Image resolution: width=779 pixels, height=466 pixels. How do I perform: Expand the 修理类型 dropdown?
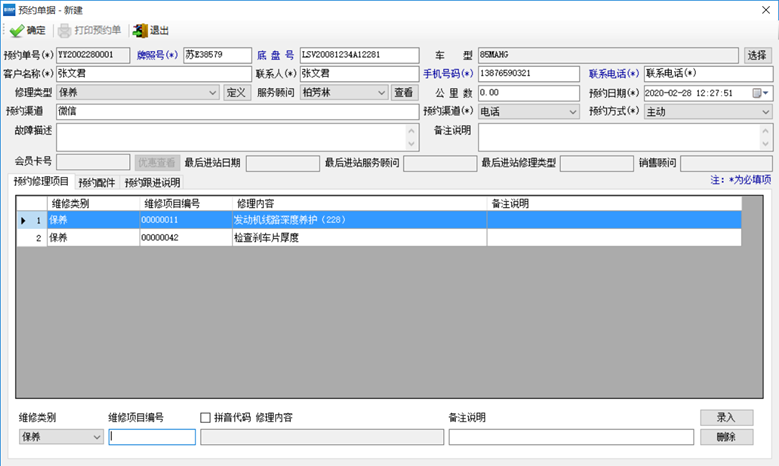212,93
